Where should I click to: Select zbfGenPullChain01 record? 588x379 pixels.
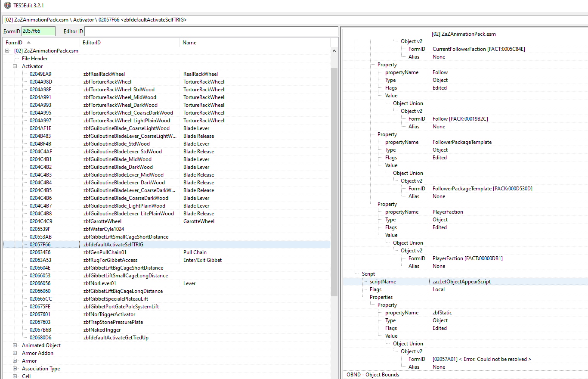(167, 252)
